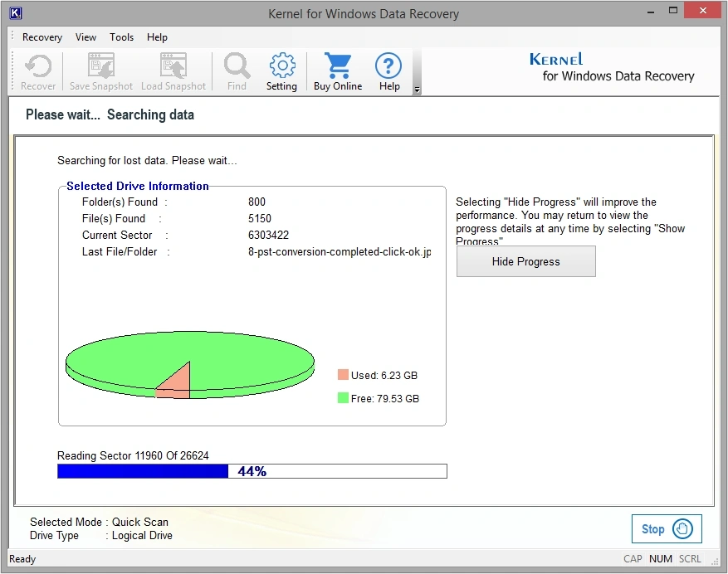This screenshot has width=728, height=574.
Task: Click the 'Selected Drive Information' group title
Action: pyautogui.click(x=138, y=186)
